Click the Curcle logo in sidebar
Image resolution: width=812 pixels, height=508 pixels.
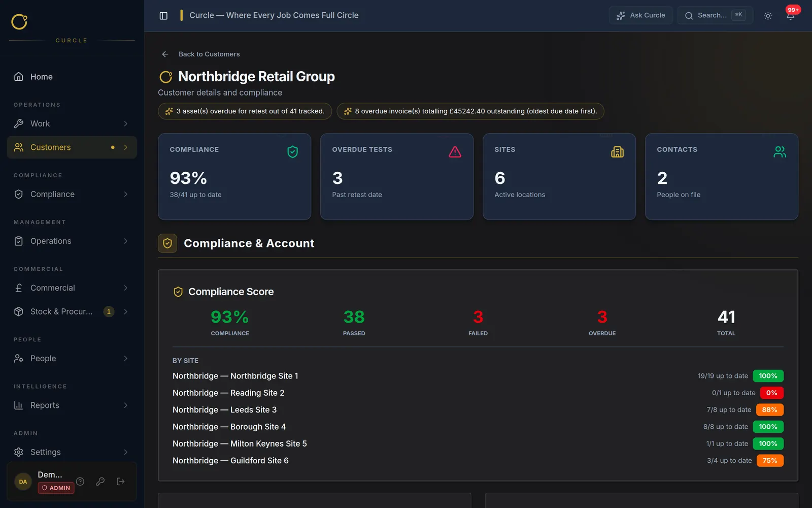pos(19,22)
